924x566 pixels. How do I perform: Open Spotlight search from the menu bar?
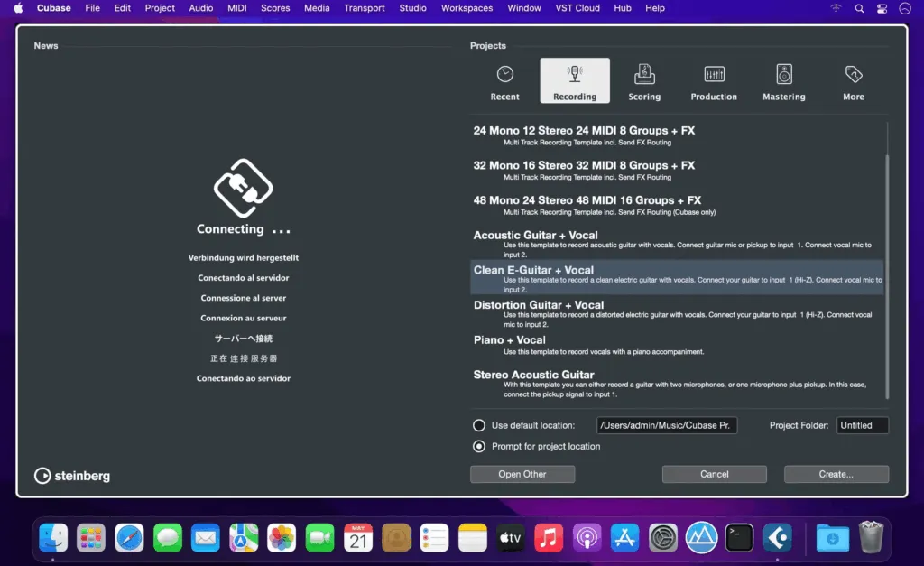[x=858, y=8]
